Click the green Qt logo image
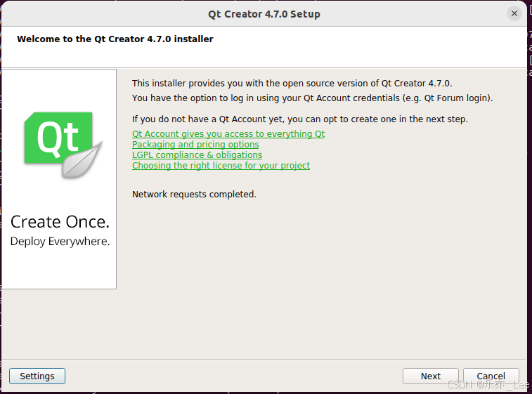532x394 pixels. [x=63, y=145]
